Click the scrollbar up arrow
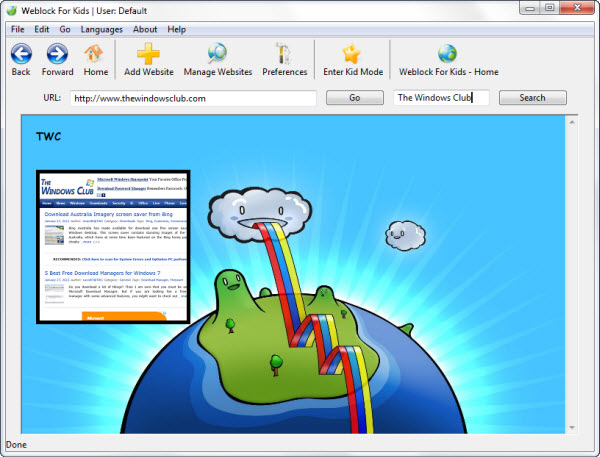Viewport: 600px width, 457px height. pos(572,122)
